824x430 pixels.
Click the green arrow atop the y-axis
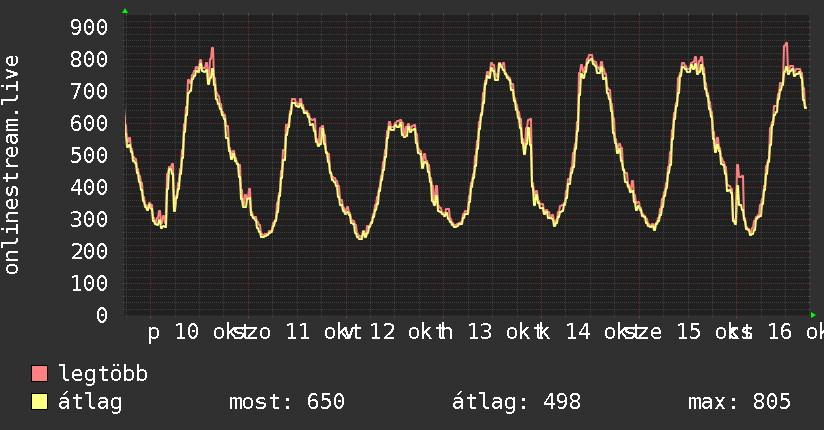(x=125, y=11)
